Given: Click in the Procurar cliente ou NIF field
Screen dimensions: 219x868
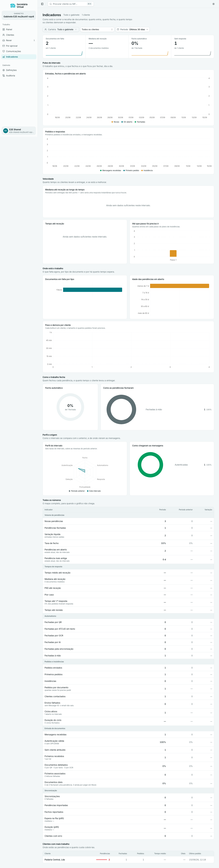Looking at the screenshot, I should 71,4.
